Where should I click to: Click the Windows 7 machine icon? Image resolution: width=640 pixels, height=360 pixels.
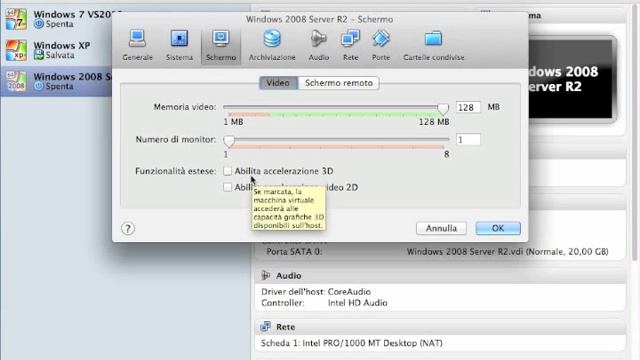[16, 19]
